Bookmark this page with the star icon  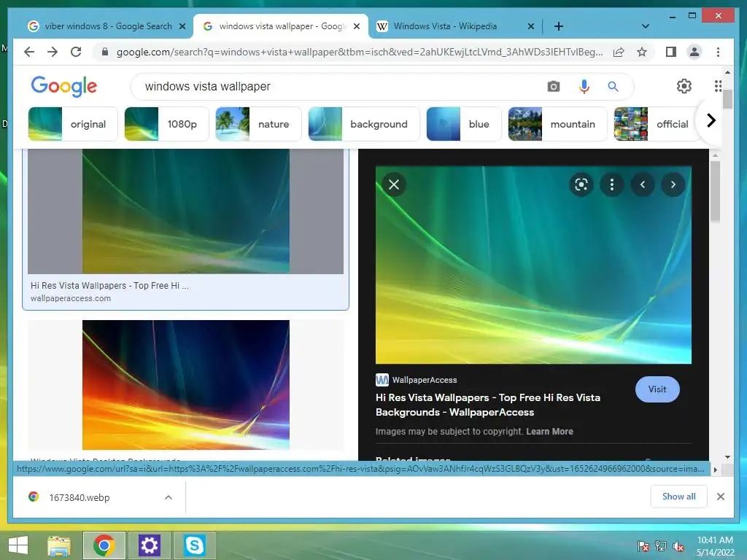point(642,52)
